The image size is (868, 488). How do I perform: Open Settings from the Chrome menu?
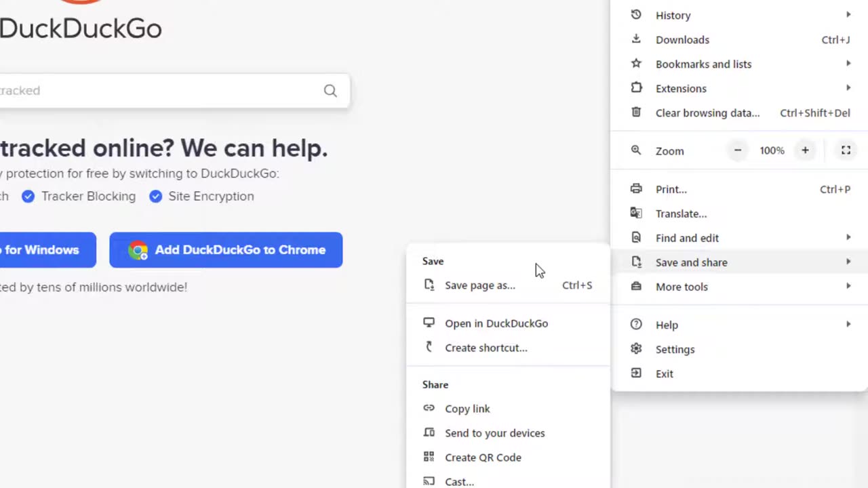[x=739, y=349]
